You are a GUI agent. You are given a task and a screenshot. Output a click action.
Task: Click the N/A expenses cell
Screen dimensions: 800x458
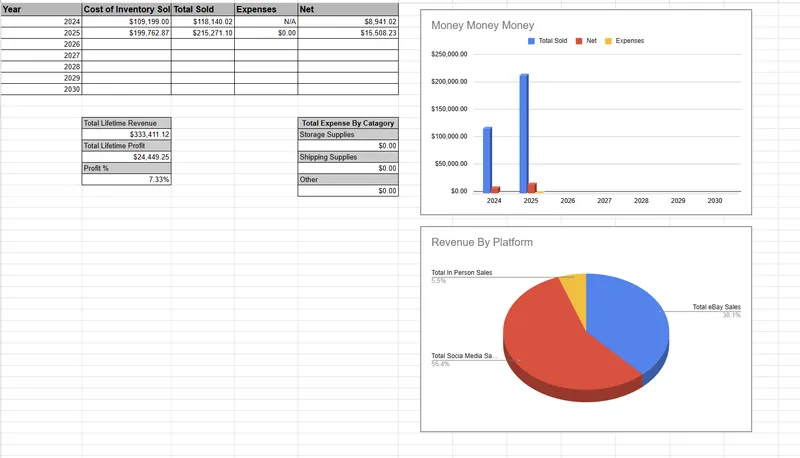click(x=266, y=21)
